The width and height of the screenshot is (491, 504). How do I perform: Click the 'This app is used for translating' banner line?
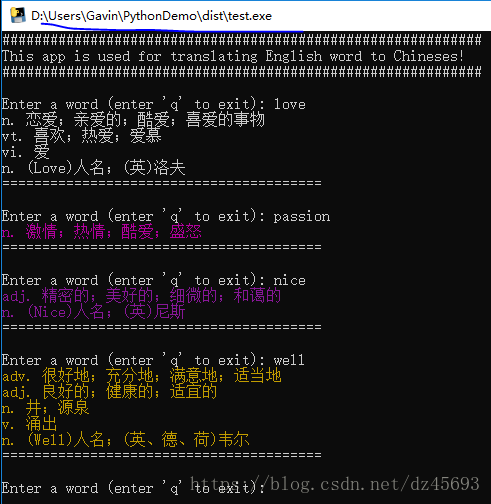[233, 56]
